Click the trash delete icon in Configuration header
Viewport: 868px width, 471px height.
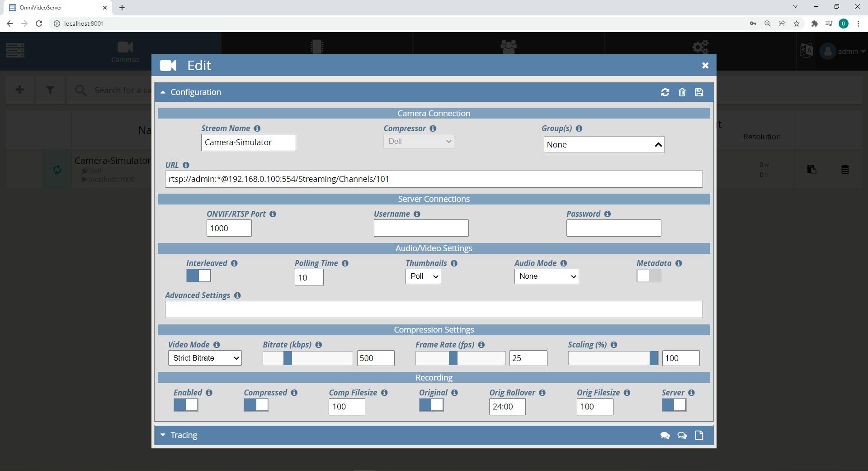click(682, 92)
